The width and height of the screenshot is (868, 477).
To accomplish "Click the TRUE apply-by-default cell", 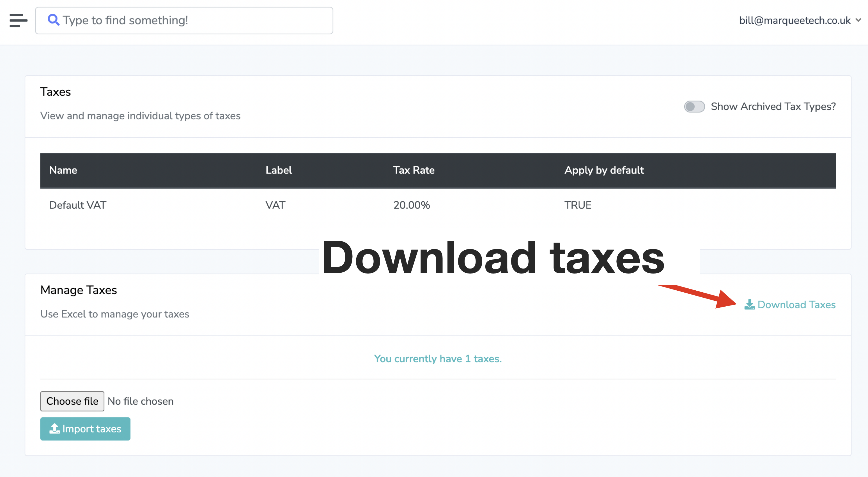I will tap(578, 205).
